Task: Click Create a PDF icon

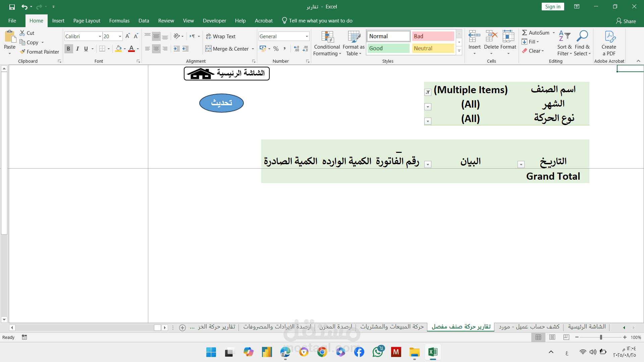Action: (609, 44)
